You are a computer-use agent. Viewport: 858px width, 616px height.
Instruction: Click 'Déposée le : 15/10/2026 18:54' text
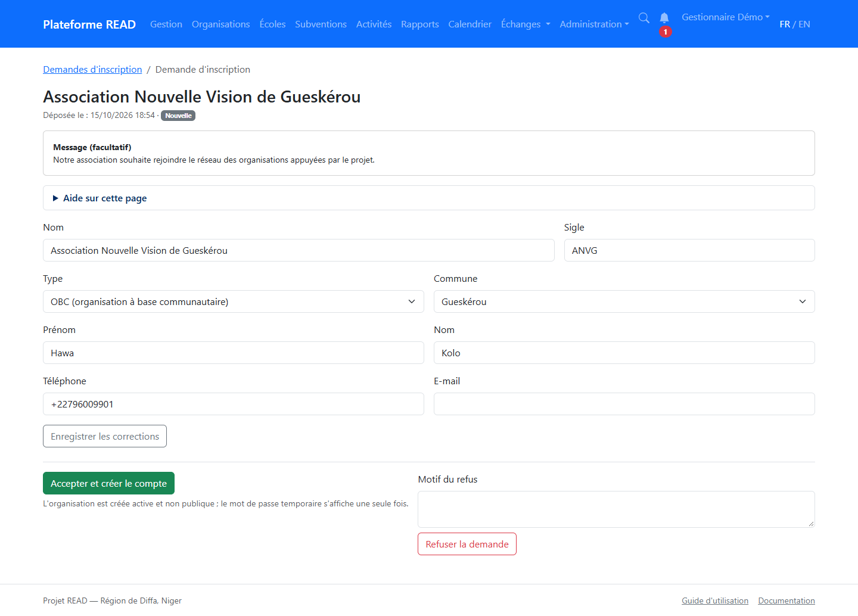[x=99, y=116]
